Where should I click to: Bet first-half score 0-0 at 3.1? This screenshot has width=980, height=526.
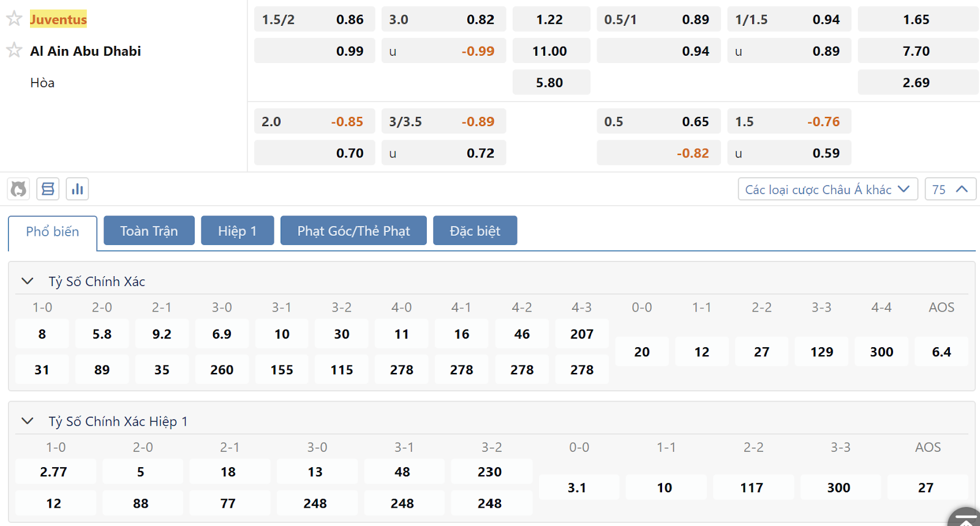[x=579, y=488]
